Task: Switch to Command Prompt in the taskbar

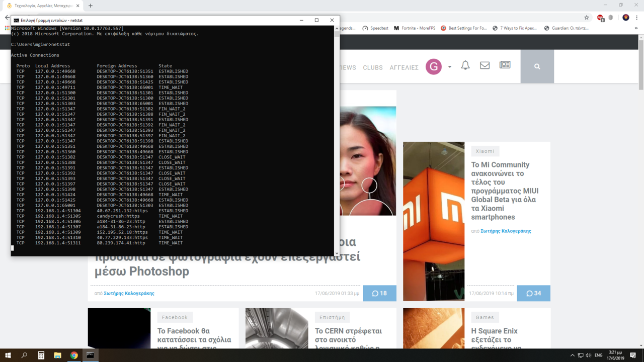Action: click(x=90, y=355)
